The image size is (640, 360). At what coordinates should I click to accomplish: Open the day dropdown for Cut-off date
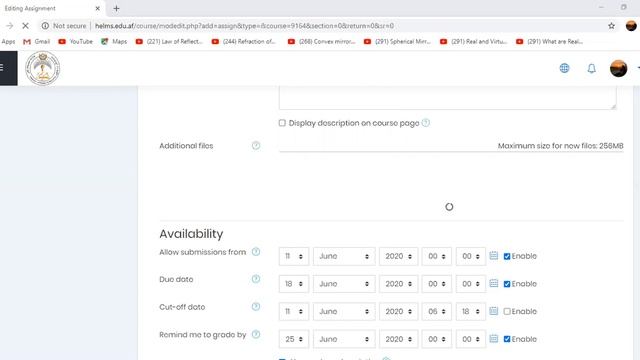(x=294, y=311)
